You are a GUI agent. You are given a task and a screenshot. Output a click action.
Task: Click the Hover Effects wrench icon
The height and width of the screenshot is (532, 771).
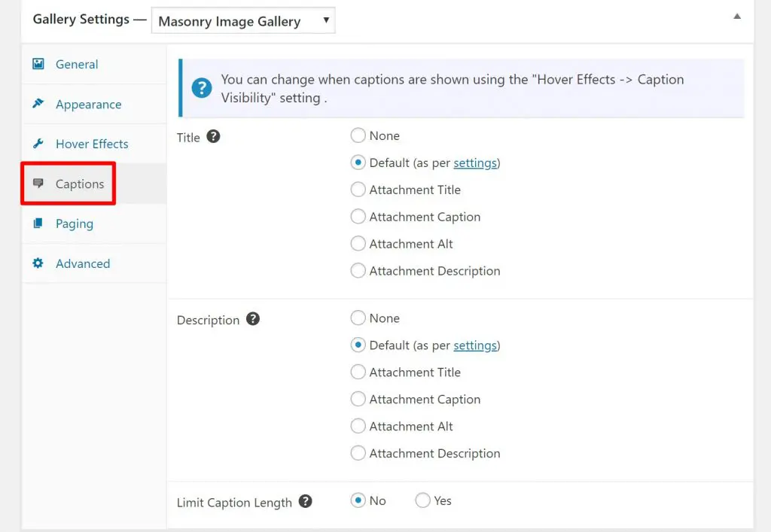[x=38, y=144]
